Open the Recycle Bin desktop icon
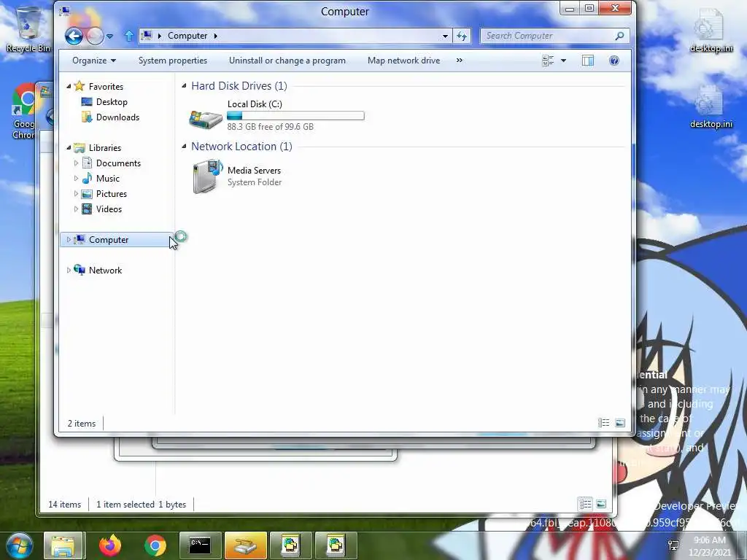 click(x=28, y=29)
